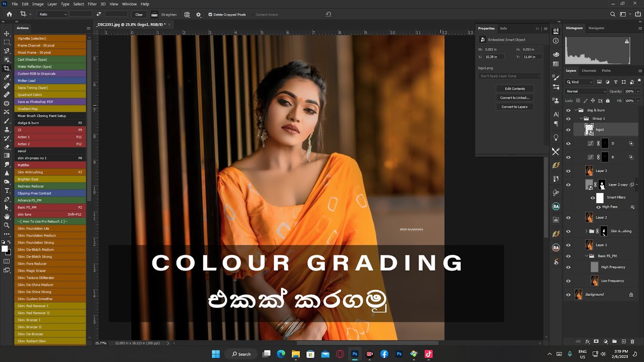Open crop overlay grid options
644x362 pixels.
pyautogui.click(x=187, y=15)
